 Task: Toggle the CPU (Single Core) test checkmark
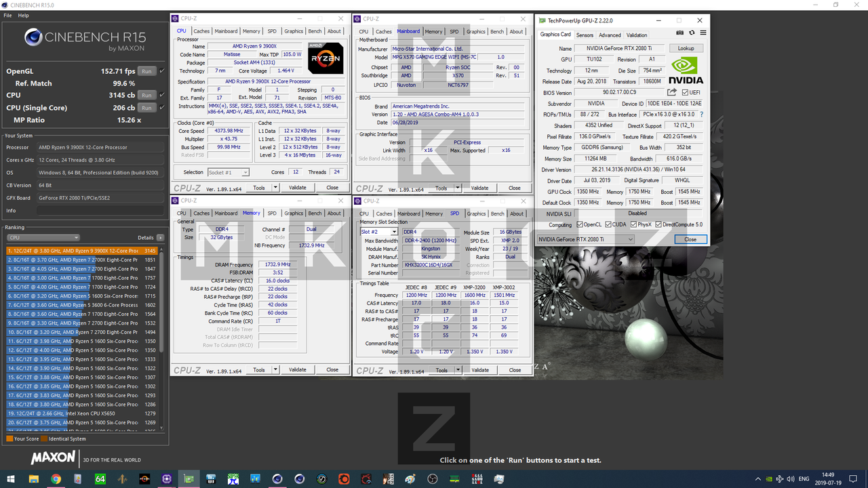[162, 107]
